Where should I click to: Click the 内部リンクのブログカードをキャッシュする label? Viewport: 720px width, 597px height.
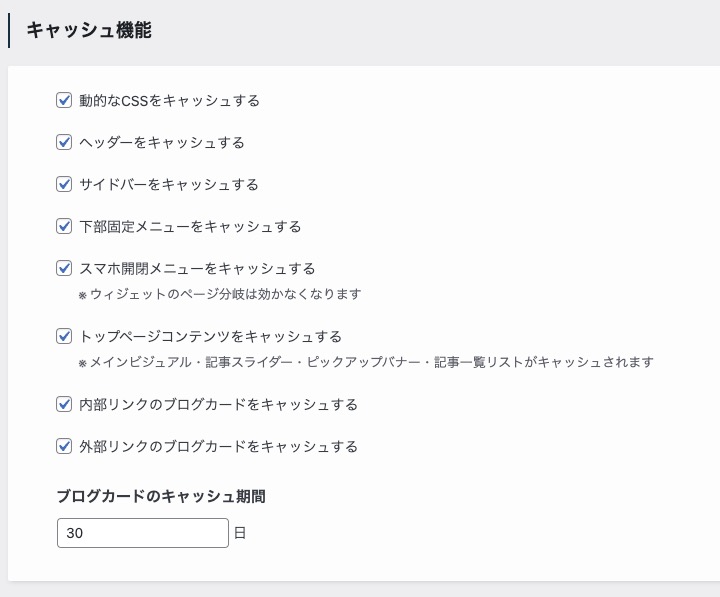tap(219, 405)
